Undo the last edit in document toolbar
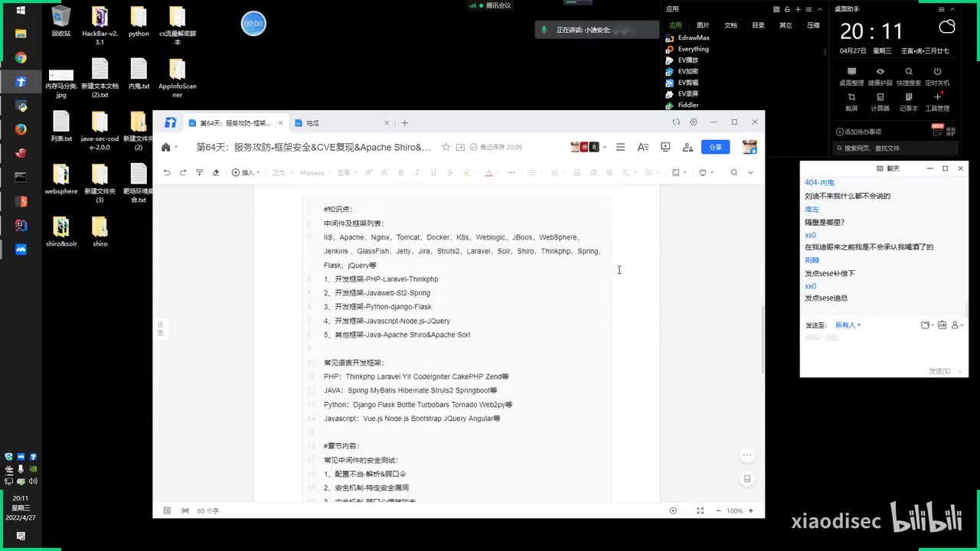 point(167,172)
